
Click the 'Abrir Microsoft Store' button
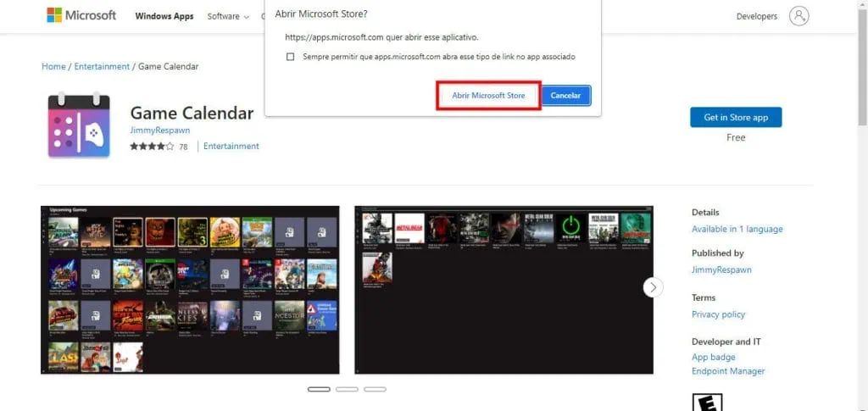point(488,96)
